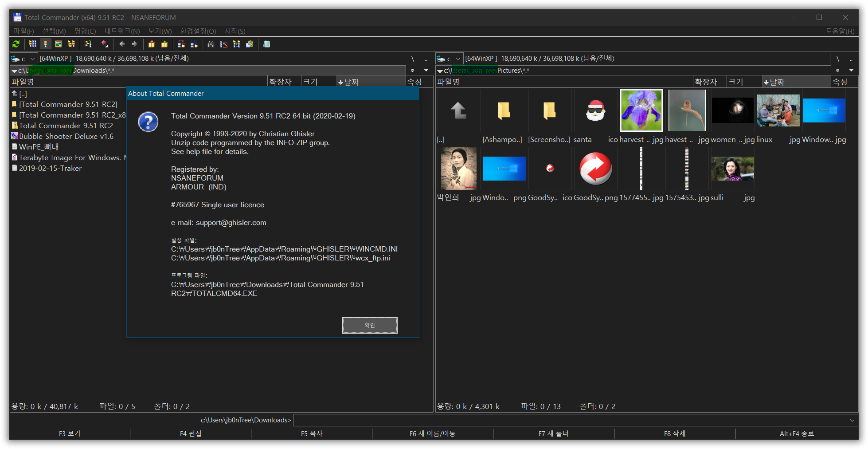Viewport: 868px width, 449px height.
Task: Select the santa icon thumbnail
Action: point(595,110)
